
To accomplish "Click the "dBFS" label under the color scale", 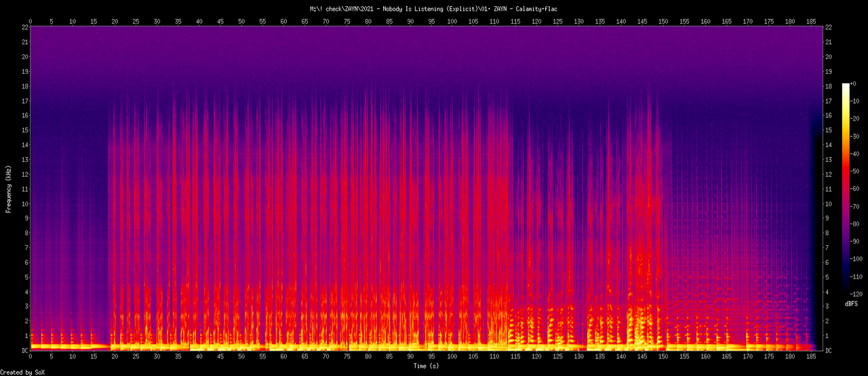I will [x=852, y=304].
